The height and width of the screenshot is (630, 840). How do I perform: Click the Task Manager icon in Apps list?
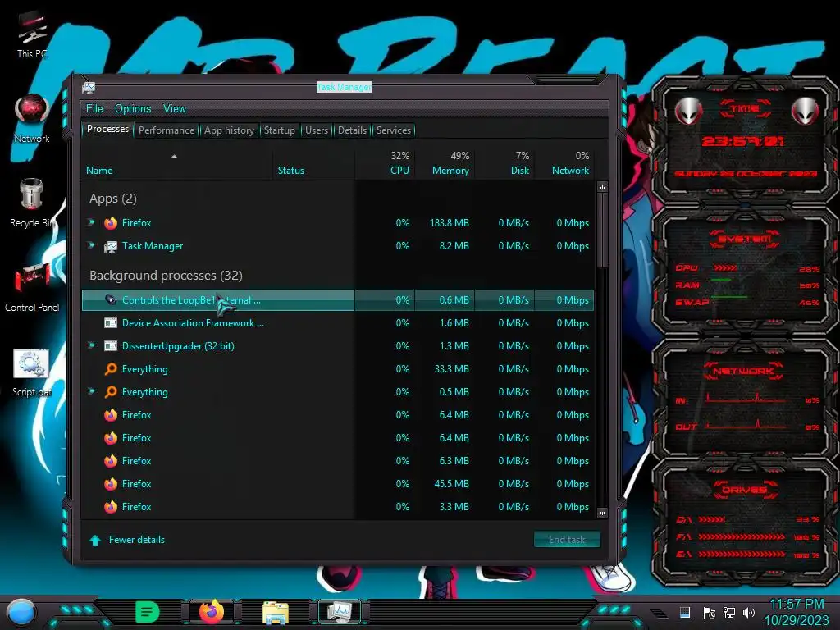pos(111,246)
